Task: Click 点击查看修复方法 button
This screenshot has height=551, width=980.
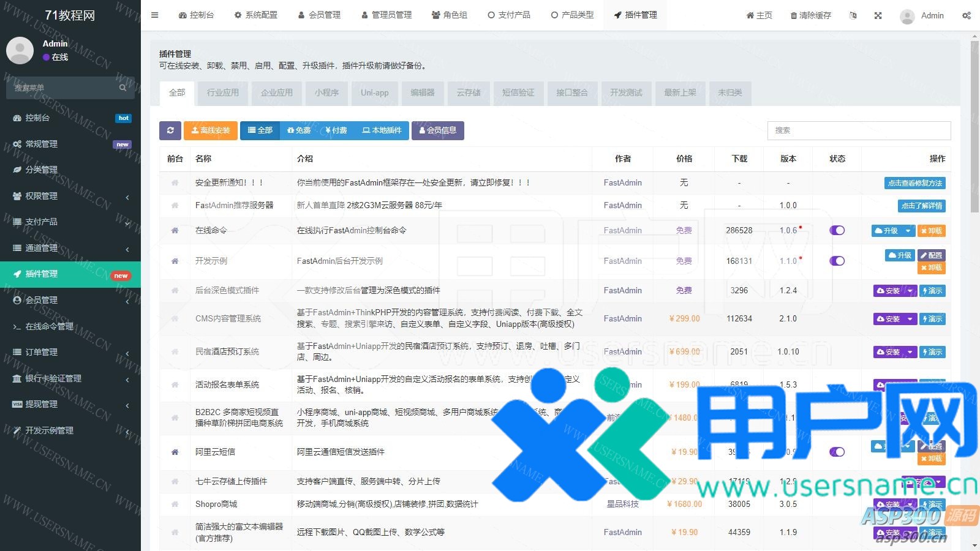Action: [x=915, y=183]
